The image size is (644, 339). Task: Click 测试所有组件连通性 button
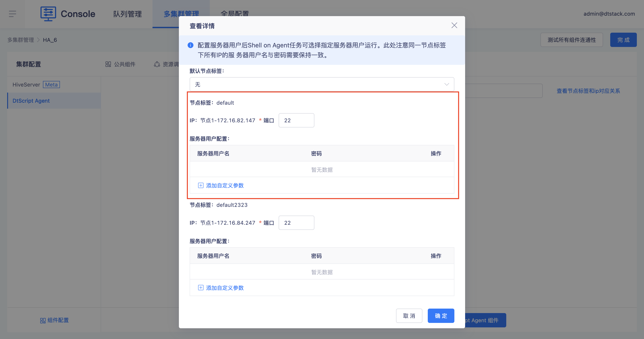point(572,40)
